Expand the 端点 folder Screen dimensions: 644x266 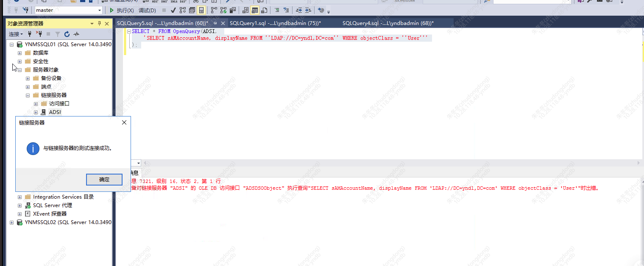click(28, 87)
